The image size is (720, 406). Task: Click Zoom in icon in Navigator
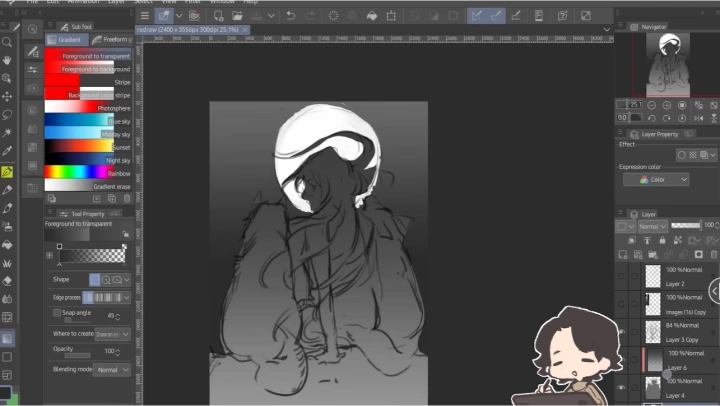coord(667,105)
